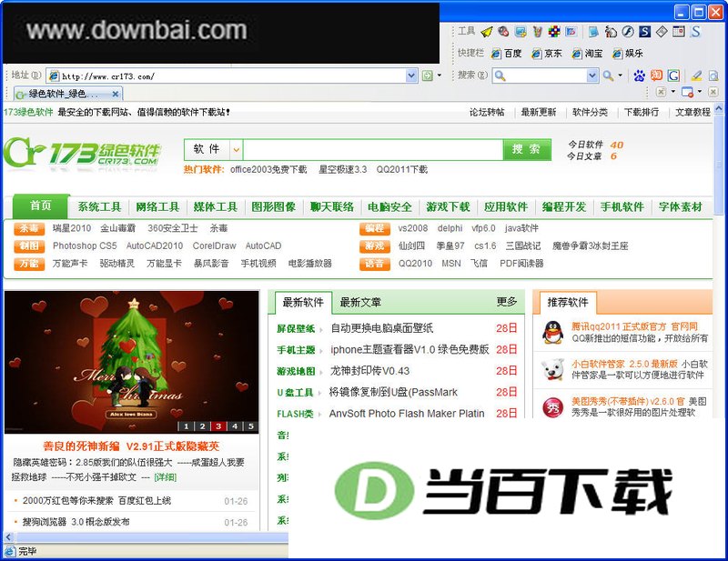Click the horizontal scrollbar left arrow
728x561 pixels.
(9, 537)
